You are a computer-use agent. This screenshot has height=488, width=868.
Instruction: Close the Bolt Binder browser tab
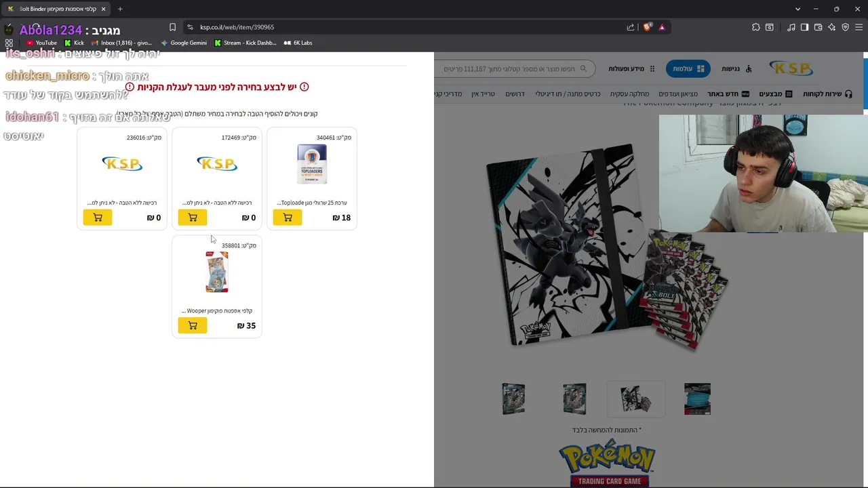[103, 9]
